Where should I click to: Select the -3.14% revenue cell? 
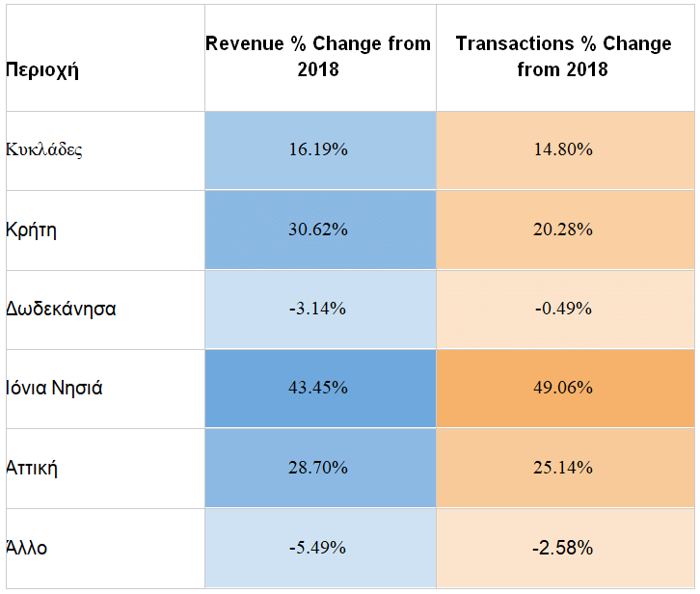pos(318,309)
